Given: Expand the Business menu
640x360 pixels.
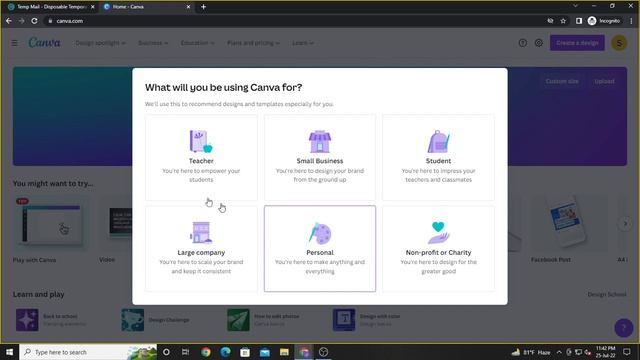Looking at the screenshot, I should click(x=153, y=43).
